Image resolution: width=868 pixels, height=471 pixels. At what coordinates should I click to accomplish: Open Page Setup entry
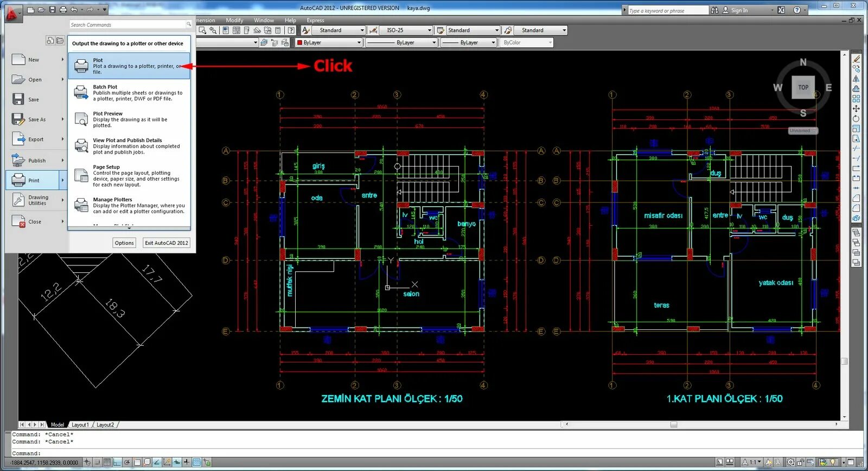(x=129, y=176)
